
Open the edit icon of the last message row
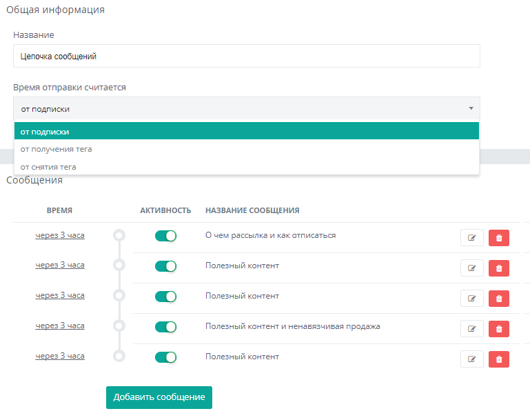pos(472,359)
